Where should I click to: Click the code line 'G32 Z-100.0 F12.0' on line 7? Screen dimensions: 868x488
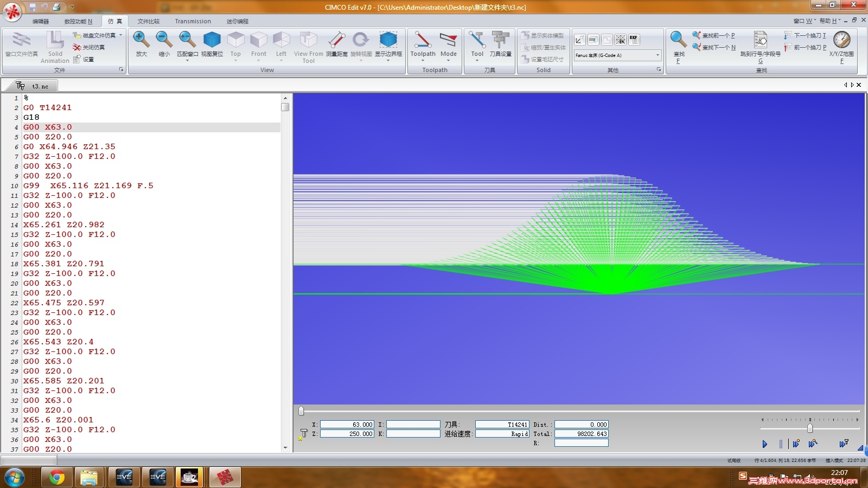(x=69, y=156)
